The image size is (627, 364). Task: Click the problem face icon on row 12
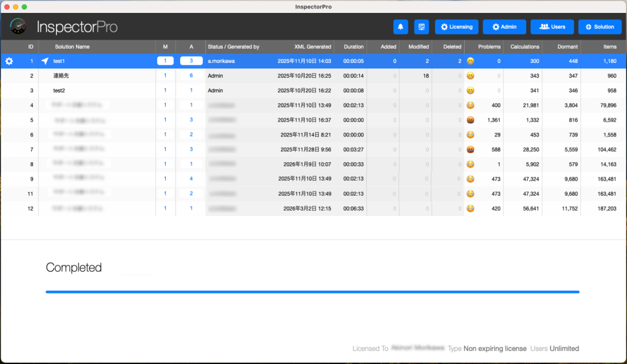point(470,208)
